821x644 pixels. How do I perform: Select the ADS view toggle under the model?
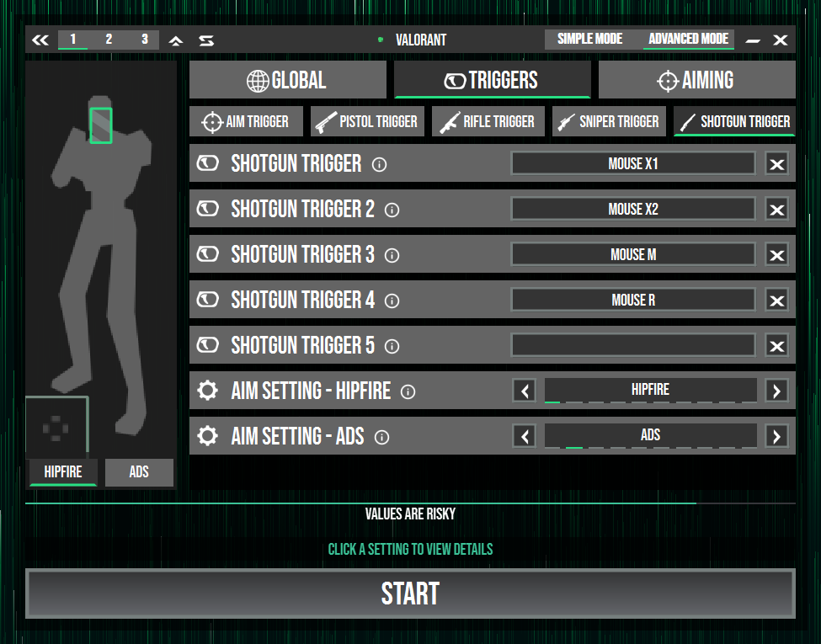(x=139, y=472)
